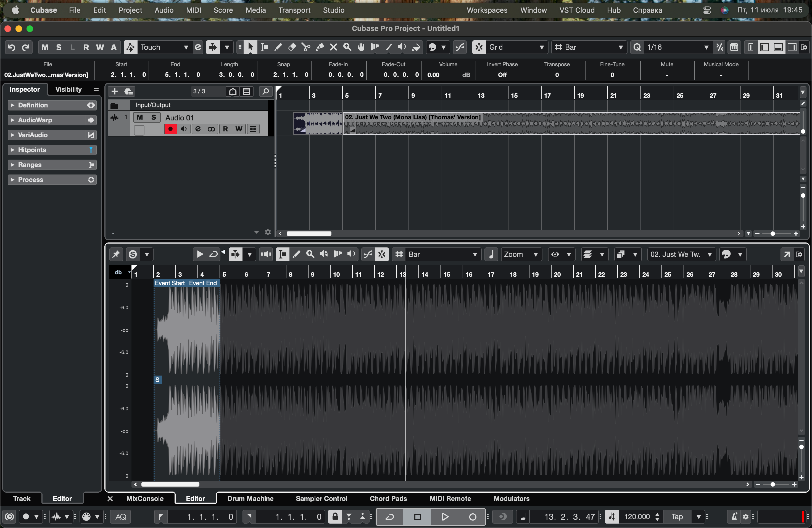Click the Add Track plus button
The height and width of the screenshot is (528, 812).
tap(115, 91)
